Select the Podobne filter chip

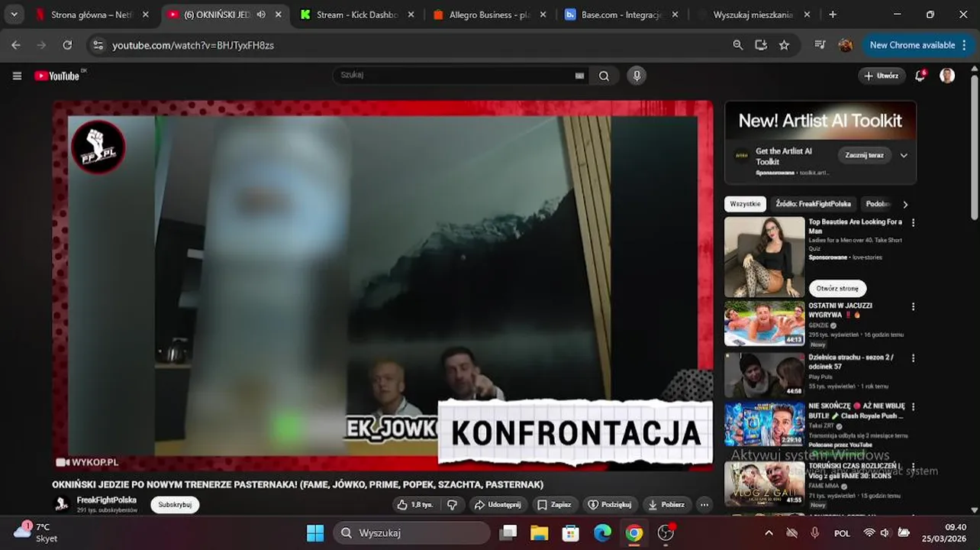[x=878, y=204]
